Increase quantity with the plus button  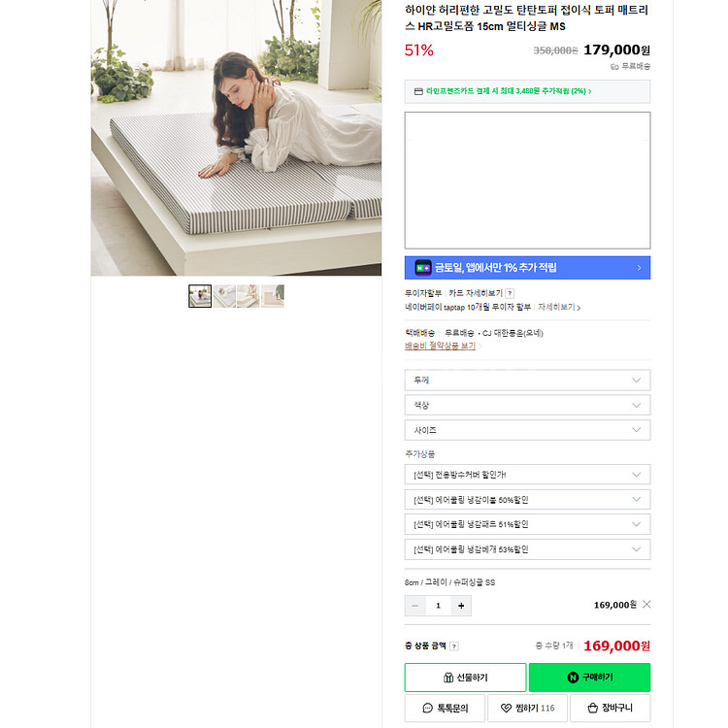461,606
